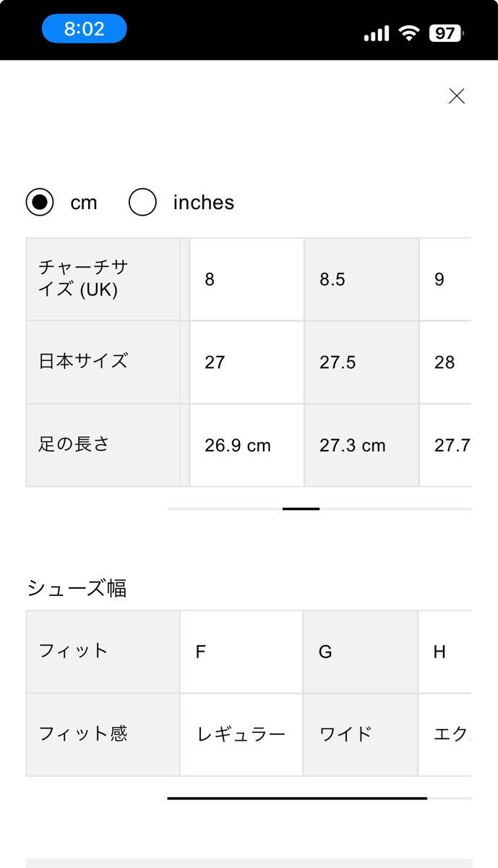This screenshot has width=498, height=868.
Task: Tap UK size 9 column
Action: click(445, 280)
